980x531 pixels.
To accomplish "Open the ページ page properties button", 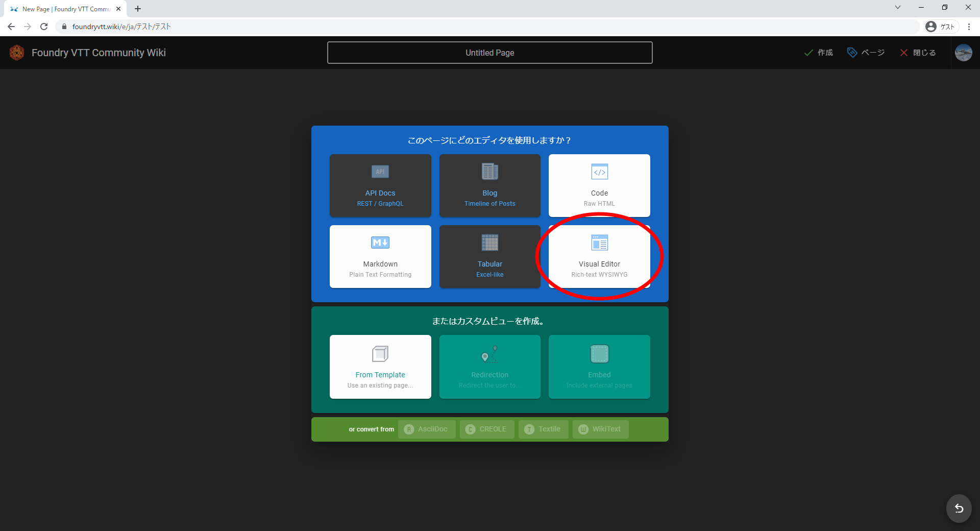I will click(866, 53).
